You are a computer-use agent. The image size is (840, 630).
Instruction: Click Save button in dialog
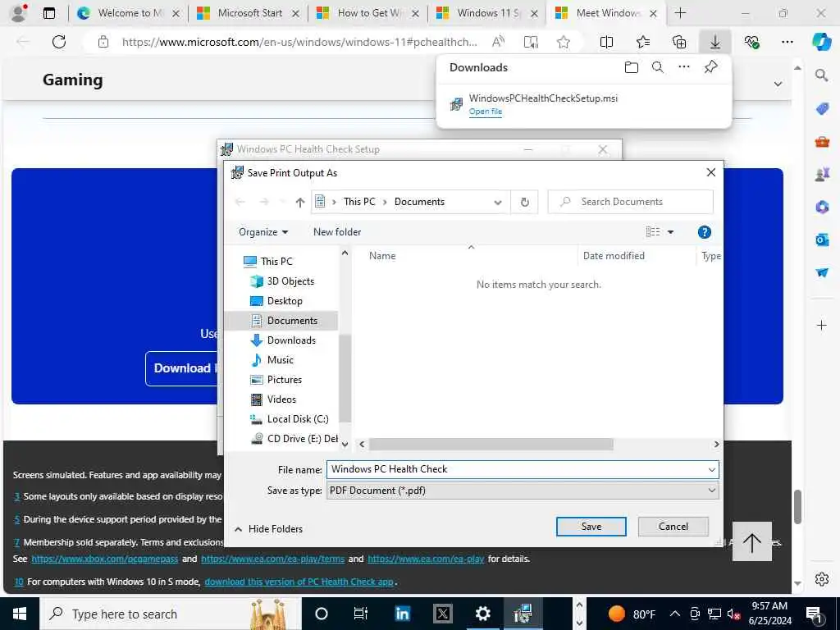(x=591, y=527)
